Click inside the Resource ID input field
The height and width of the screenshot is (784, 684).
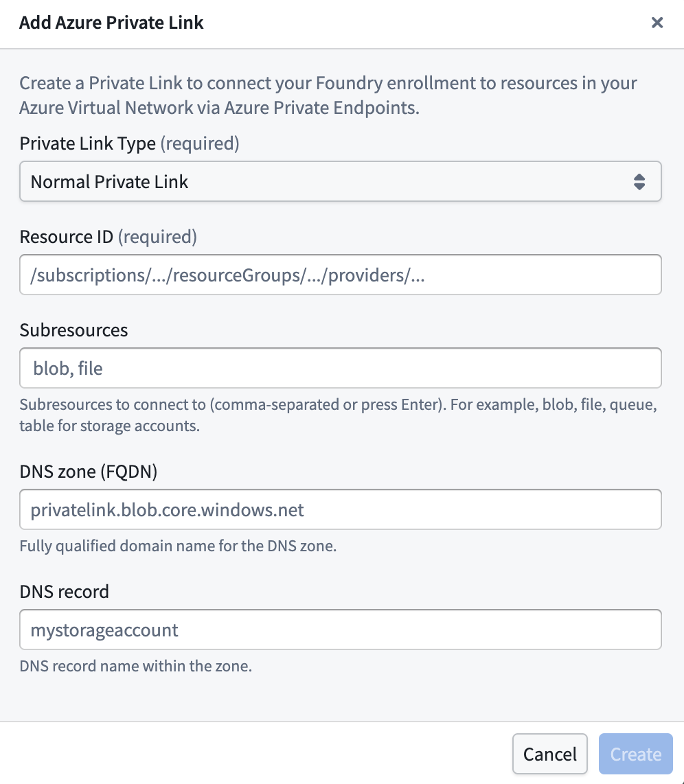341,274
